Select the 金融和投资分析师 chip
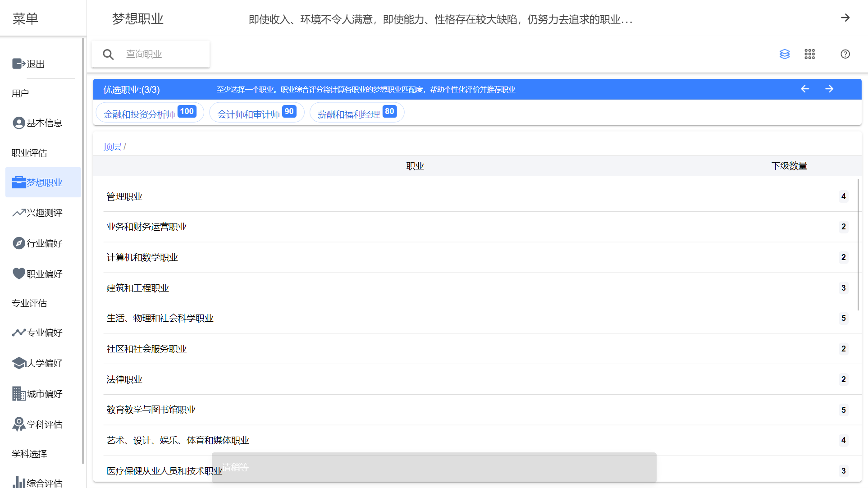 150,113
